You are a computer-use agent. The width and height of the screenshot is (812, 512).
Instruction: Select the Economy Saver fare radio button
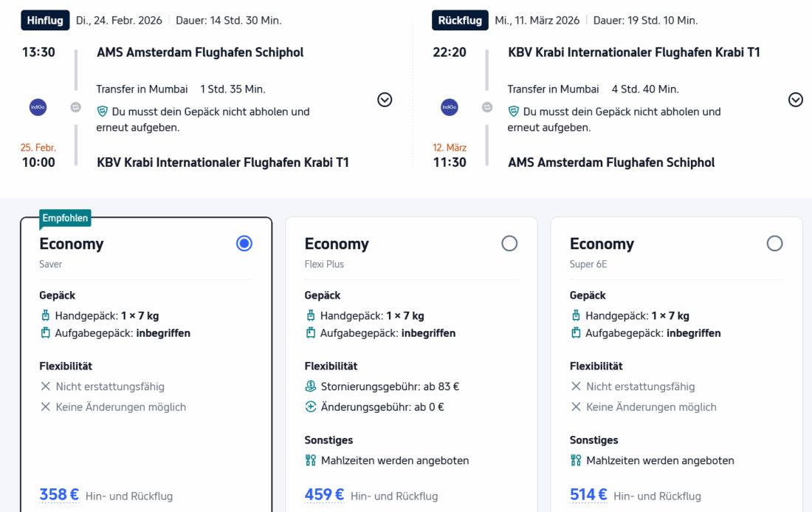point(244,244)
